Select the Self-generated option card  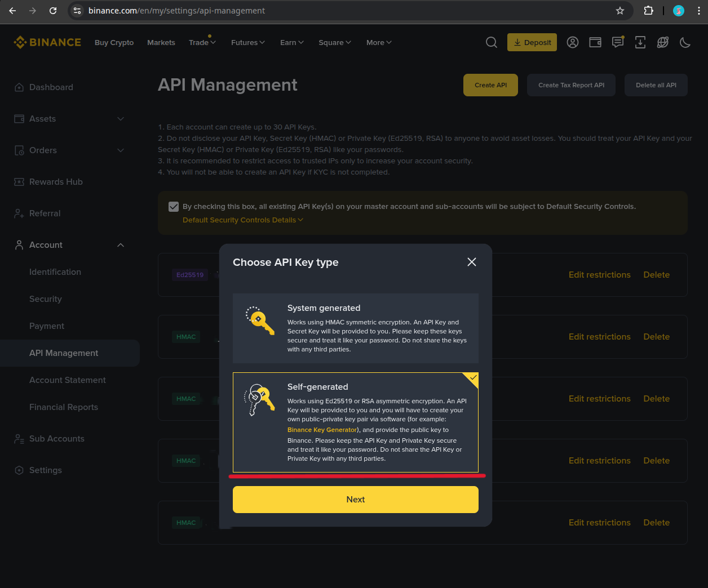356,422
